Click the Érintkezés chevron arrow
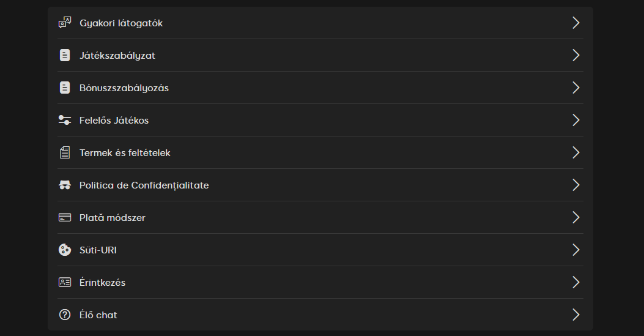The image size is (644, 336). (576, 282)
